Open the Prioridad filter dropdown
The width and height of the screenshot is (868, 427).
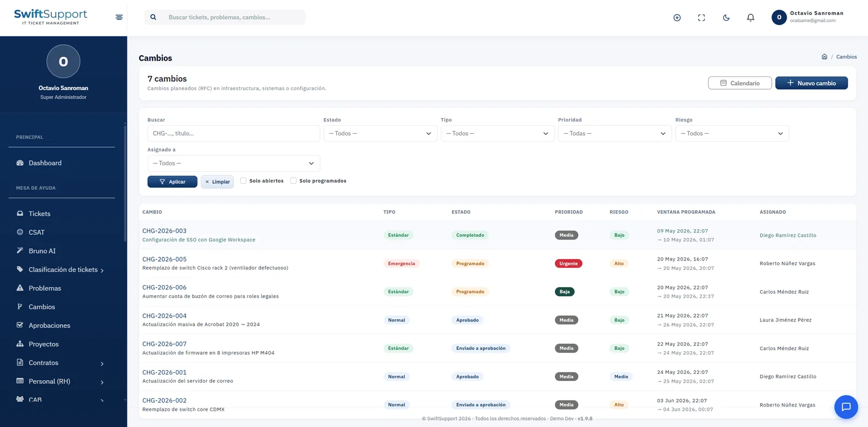click(x=615, y=133)
